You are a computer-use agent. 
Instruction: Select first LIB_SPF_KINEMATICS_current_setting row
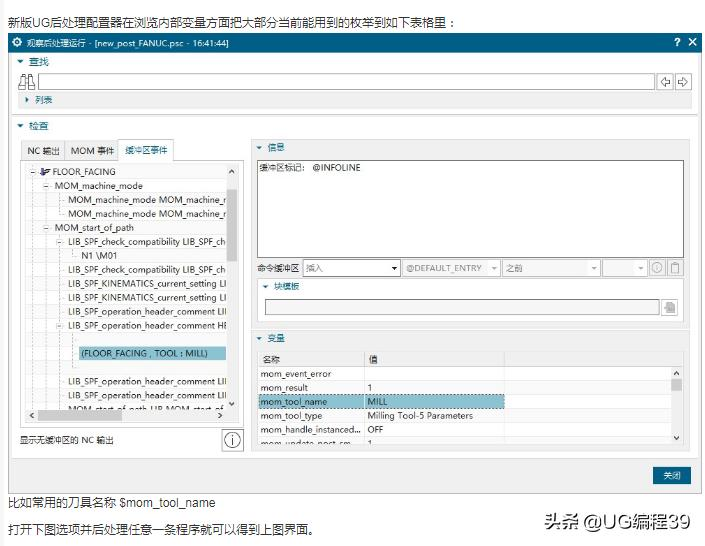point(147,283)
